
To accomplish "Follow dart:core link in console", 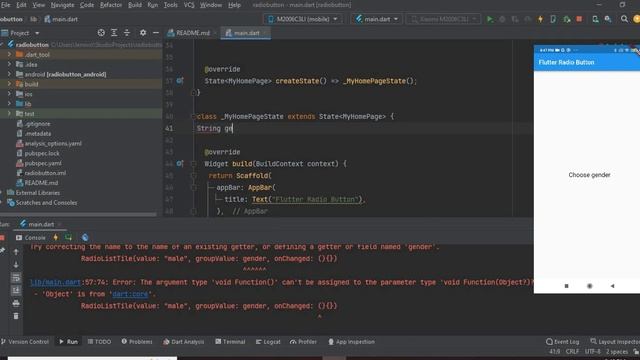I will pyautogui.click(x=130, y=294).
